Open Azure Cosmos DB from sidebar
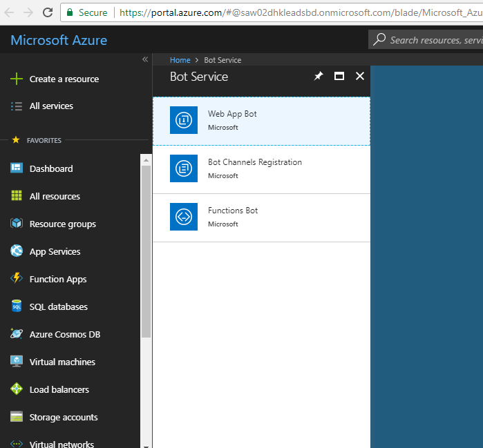 (x=65, y=335)
